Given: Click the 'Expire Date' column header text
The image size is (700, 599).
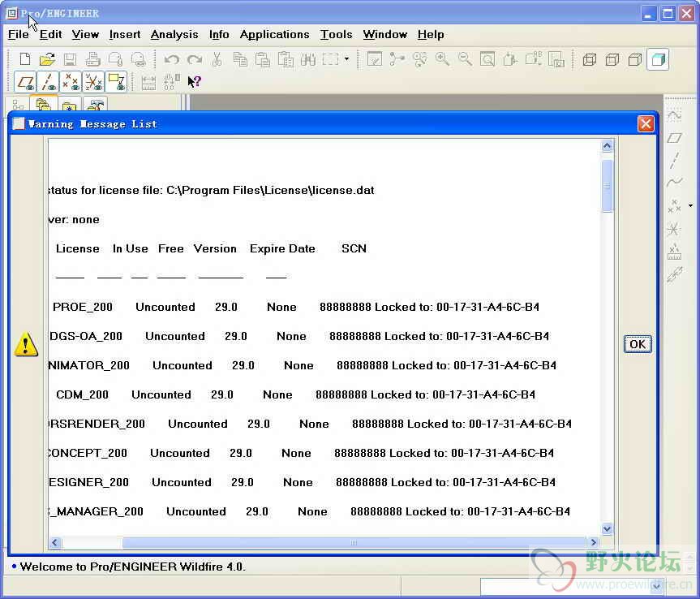Looking at the screenshot, I should [x=282, y=248].
